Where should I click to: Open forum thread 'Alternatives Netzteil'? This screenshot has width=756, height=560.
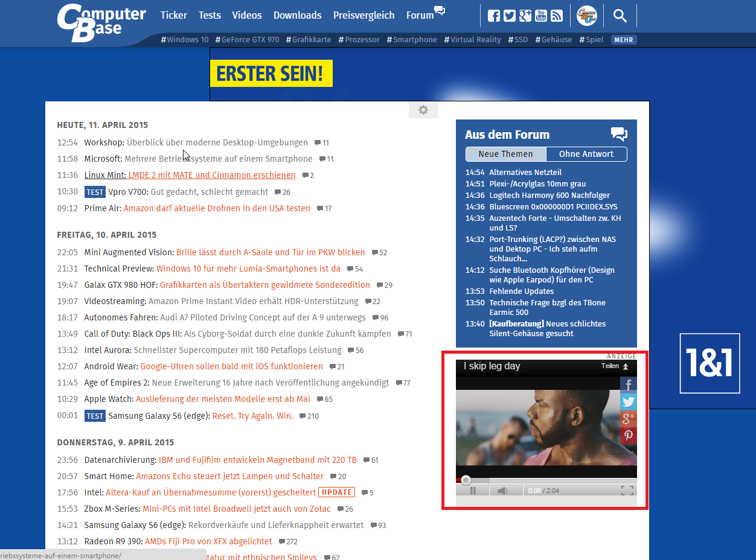click(x=525, y=173)
